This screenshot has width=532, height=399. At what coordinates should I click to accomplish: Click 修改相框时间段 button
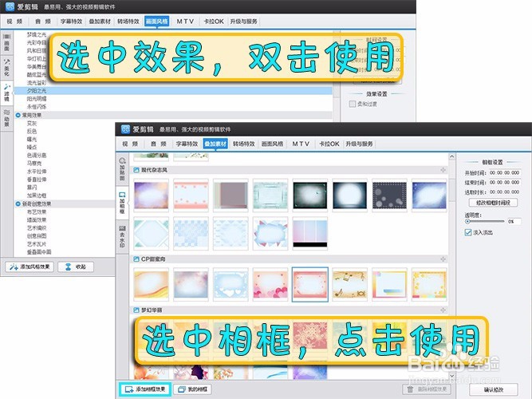(493, 203)
